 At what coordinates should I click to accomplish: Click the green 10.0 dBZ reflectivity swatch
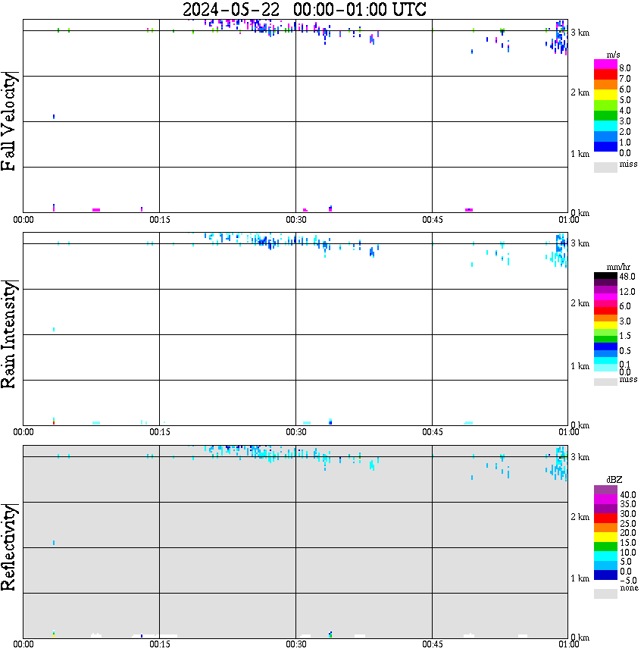point(605,547)
